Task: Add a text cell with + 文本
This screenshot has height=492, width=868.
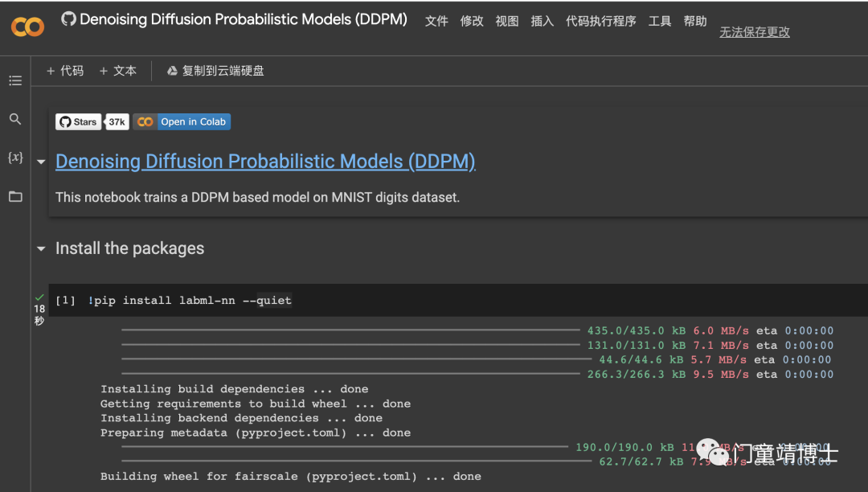Action: point(118,71)
